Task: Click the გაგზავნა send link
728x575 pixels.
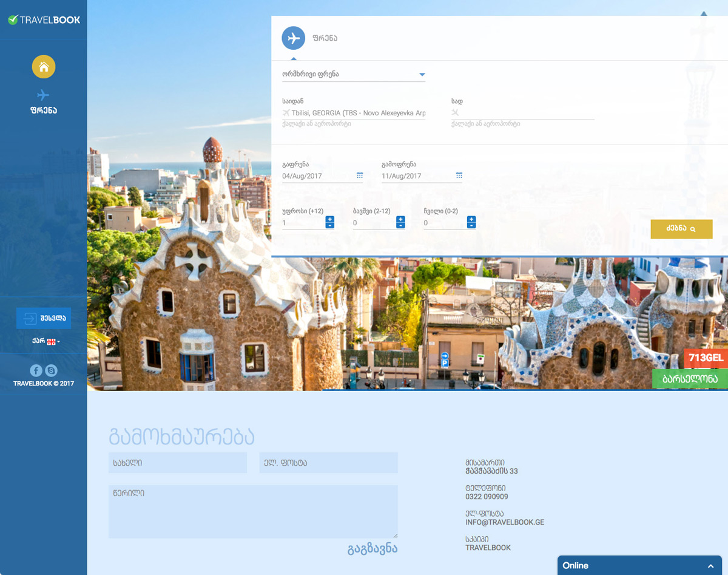Action: [x=372, y=549]
